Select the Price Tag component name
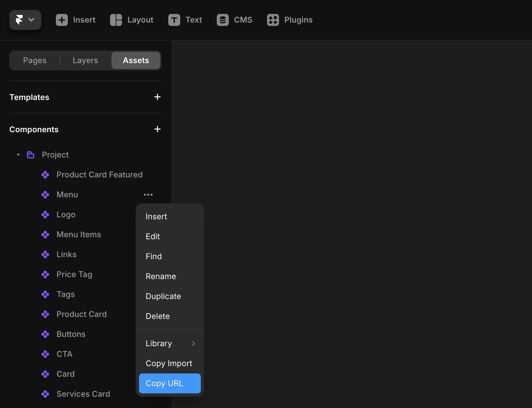The width and height of the screenshot is (532, 408). pyautogui.click(x=74, y=274)
